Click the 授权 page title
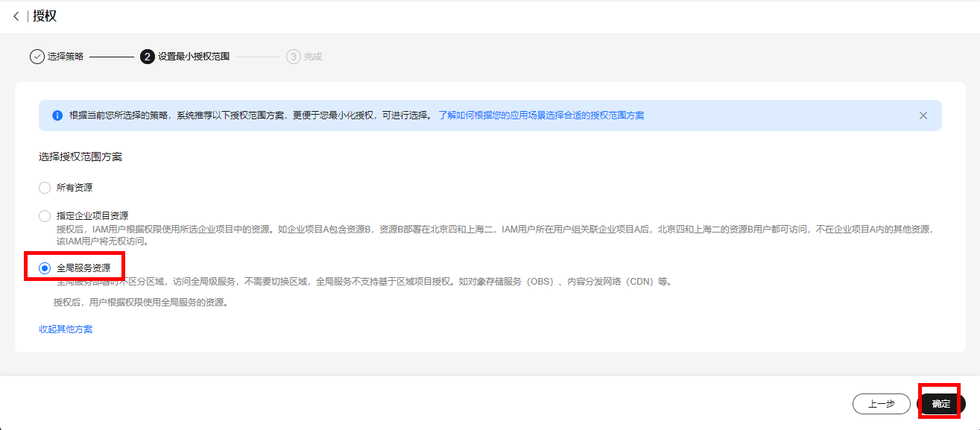 (x=45, y=16)
